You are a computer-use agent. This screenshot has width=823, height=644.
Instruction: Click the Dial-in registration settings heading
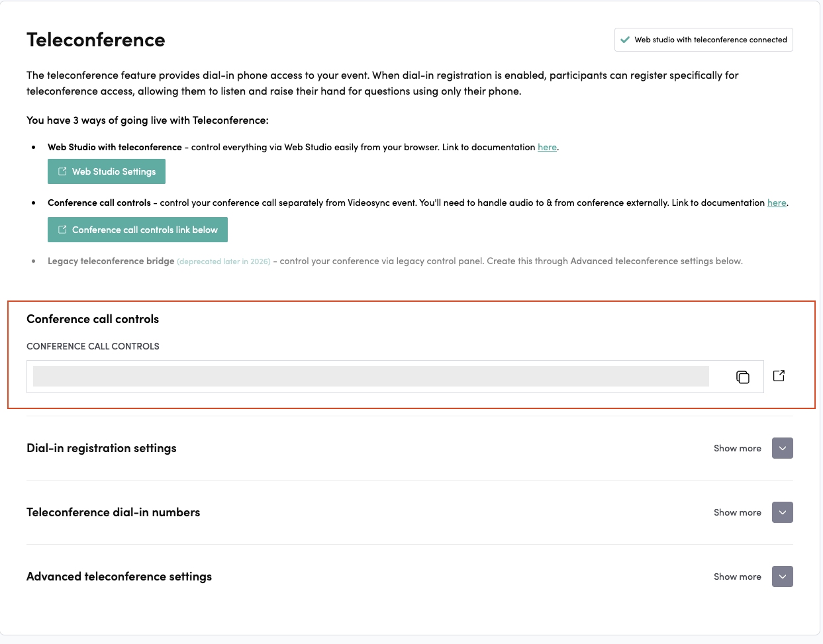pyautogui.click(x=101, y=448)
